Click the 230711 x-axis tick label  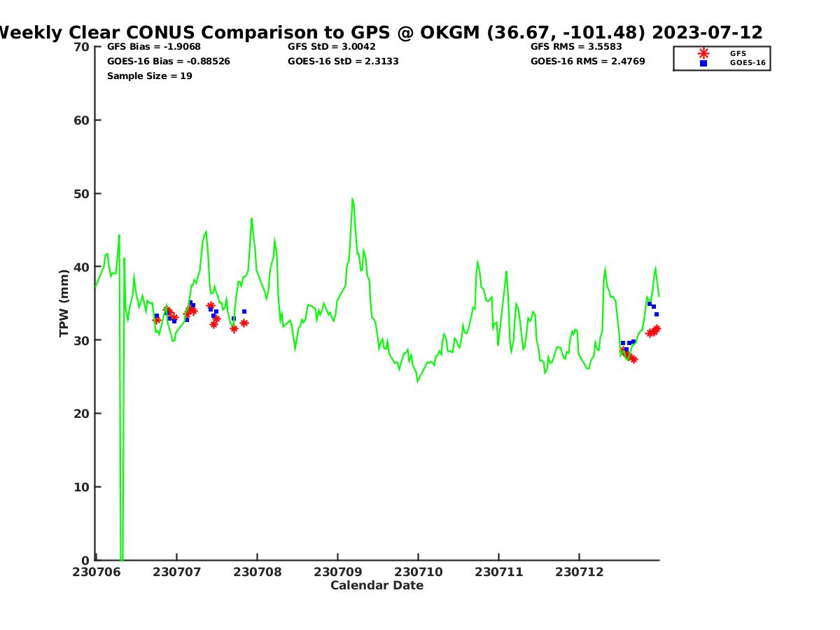point(498,572)
